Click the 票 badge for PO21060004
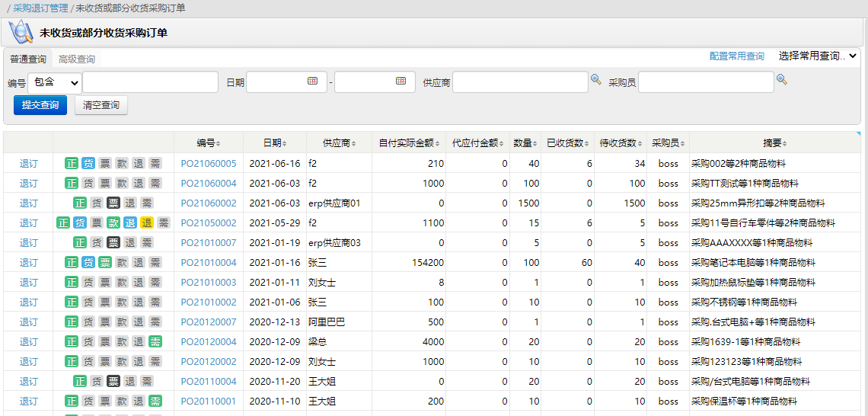Viewport: 868px width, 416px height. click(x=104, y=184)
